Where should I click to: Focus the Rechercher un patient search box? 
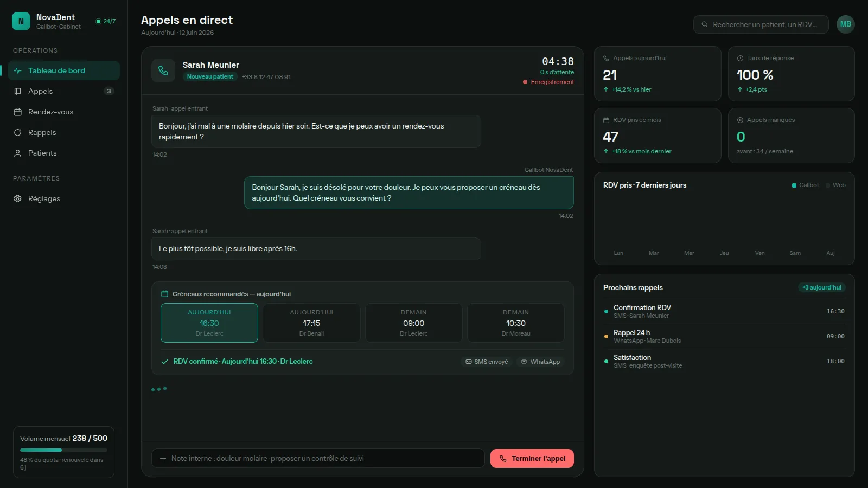point(761,24)
